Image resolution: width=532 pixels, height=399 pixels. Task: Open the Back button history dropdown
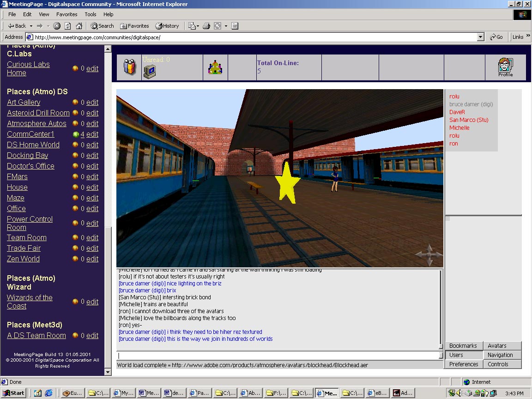point(31,26)
